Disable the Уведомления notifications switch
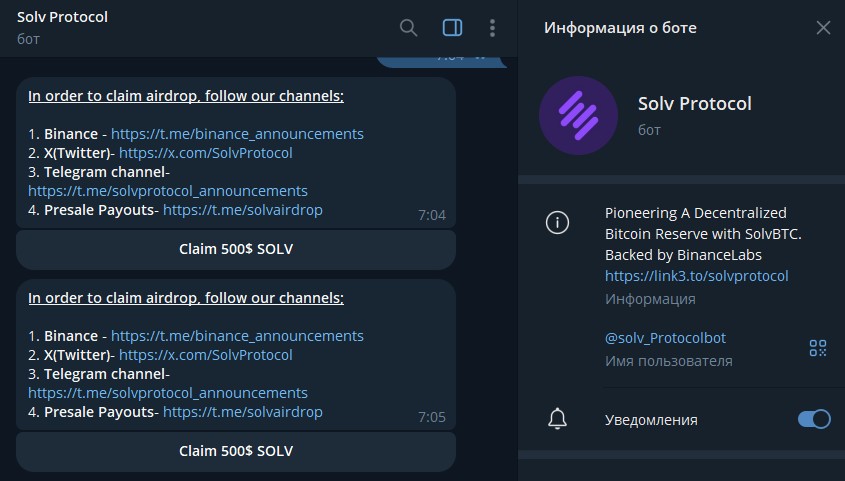845x481 pixels. 814,419
